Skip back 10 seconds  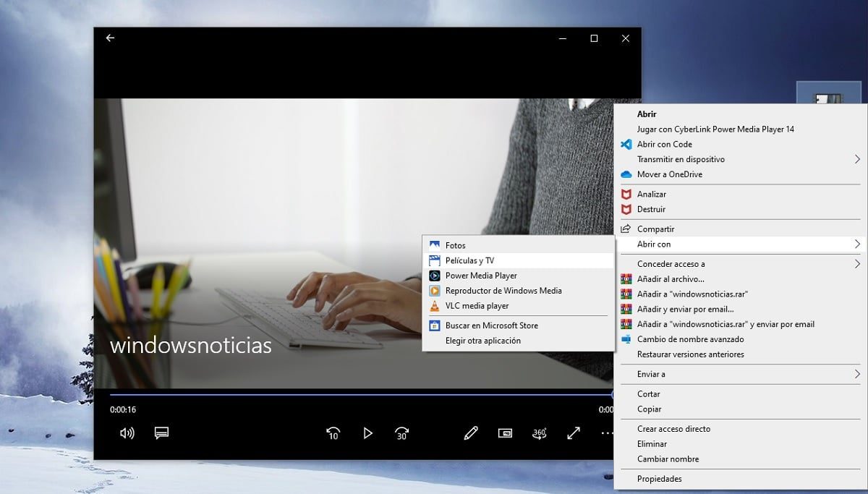333,433
